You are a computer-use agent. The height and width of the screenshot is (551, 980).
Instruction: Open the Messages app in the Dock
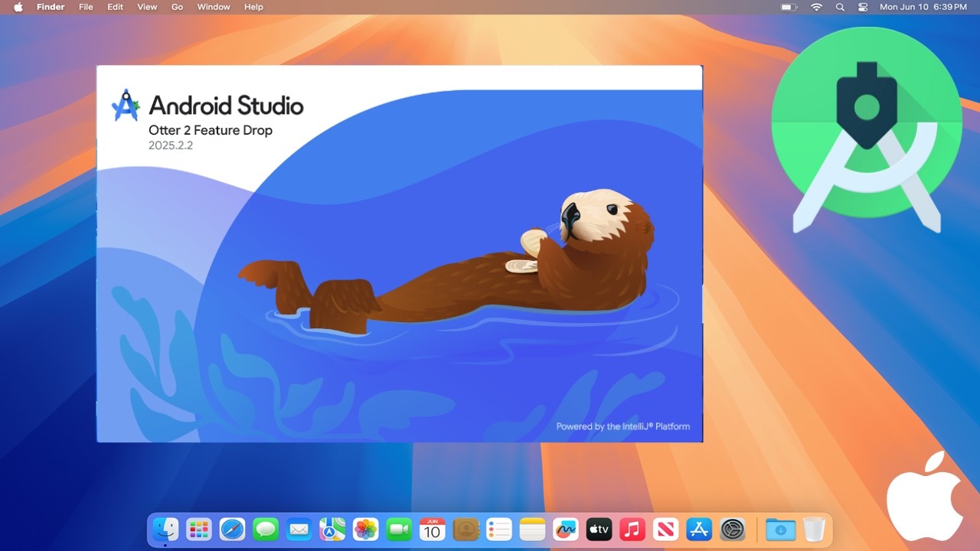266,529
